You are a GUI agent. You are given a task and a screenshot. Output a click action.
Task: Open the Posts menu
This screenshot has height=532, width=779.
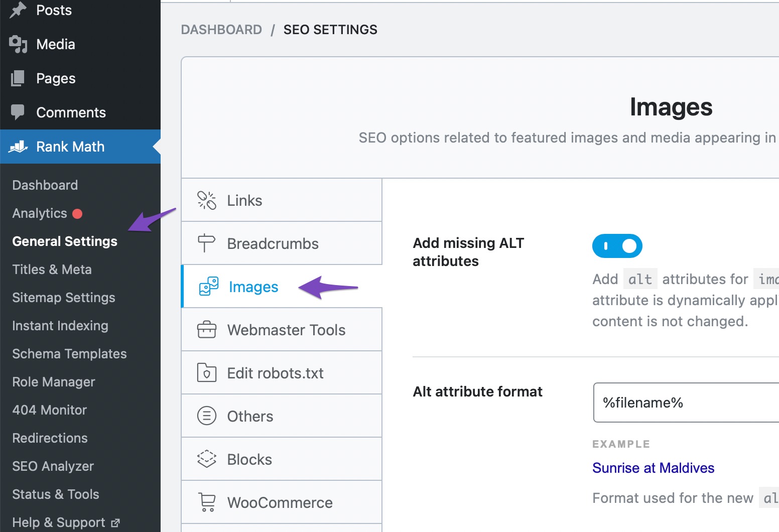coord(80,10)
